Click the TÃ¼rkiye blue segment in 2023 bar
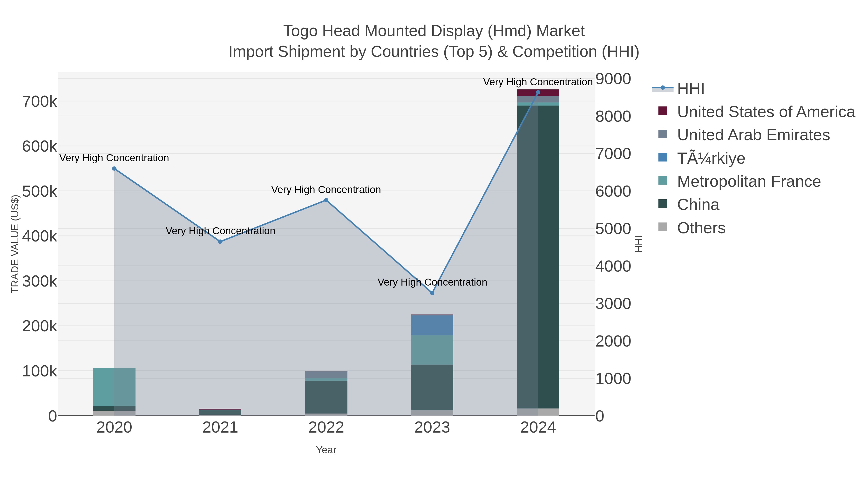The image size is (868, 488). point(432,325)
